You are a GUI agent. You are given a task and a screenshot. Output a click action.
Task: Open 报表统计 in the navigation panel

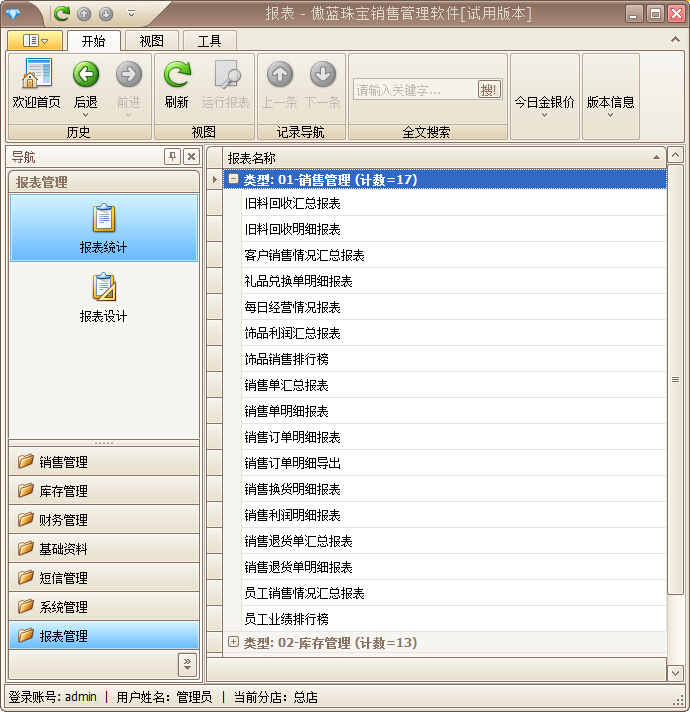(104, 229)
